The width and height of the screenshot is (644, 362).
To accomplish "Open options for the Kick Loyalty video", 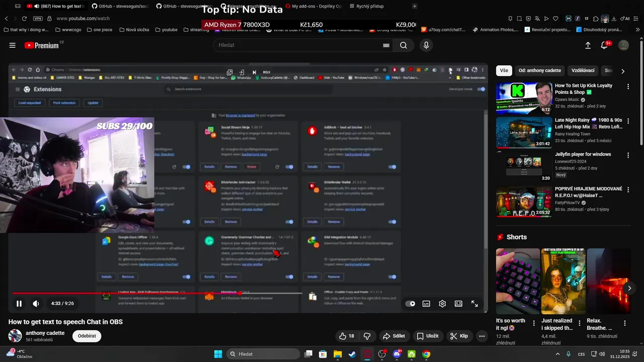I will point(627,87).
